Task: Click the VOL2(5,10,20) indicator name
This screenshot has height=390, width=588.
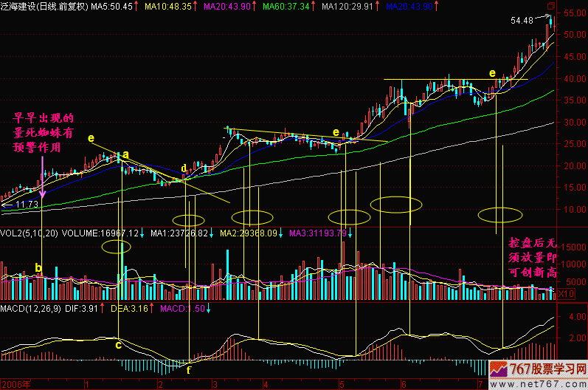Action: coord(29,233)
